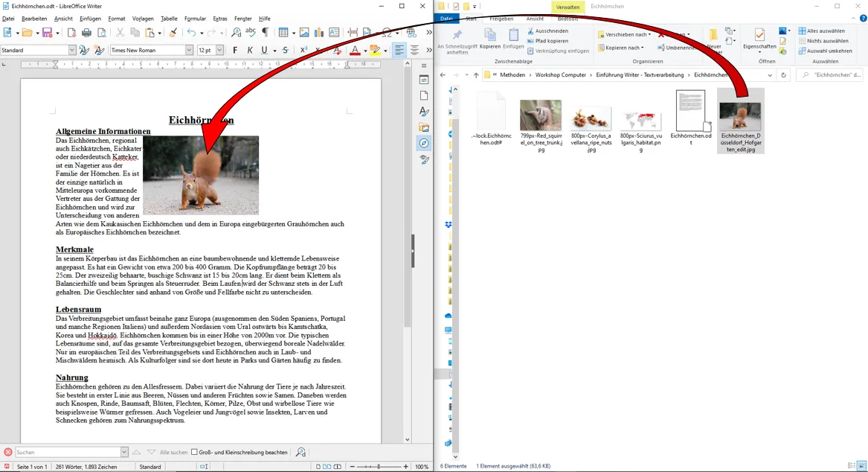Toggle underline formatting button
Viewport: 868px width, 472px height.
(x=263, y=51)
